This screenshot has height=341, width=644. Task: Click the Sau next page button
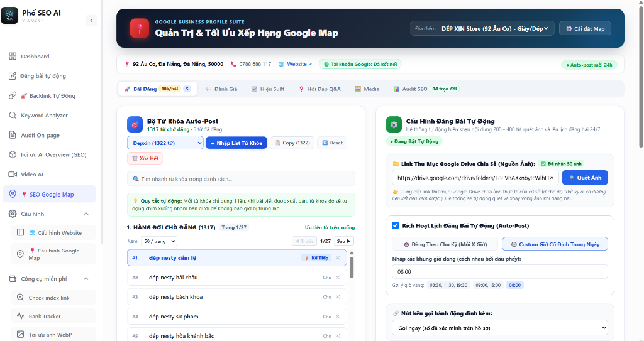[343, 241]
